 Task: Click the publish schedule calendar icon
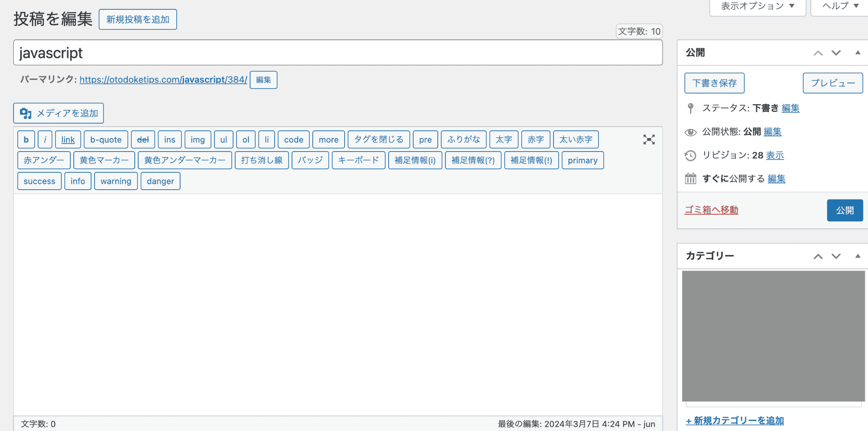690,179
